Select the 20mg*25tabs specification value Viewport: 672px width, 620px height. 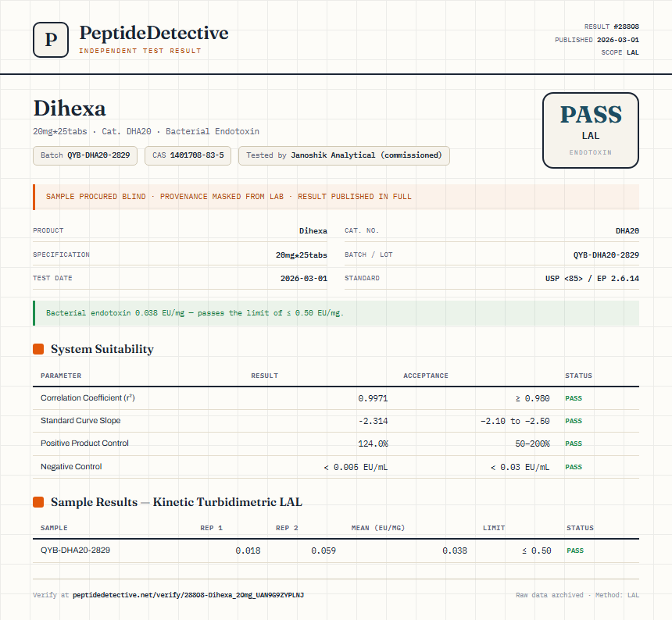(302, 255)
